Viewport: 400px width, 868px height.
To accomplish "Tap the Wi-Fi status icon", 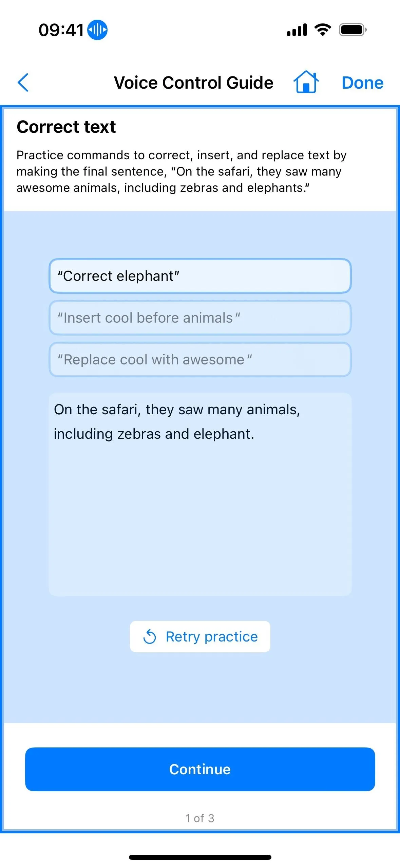I will [x=323, y=30].
